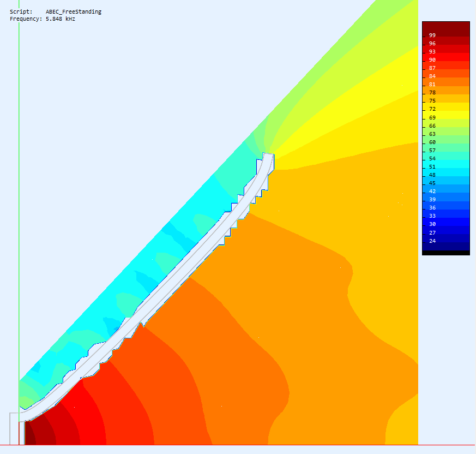476x454 pixels.
Task: Select the 24 value on the color scale
Action: pyautogui.click(x=432, y=241)
